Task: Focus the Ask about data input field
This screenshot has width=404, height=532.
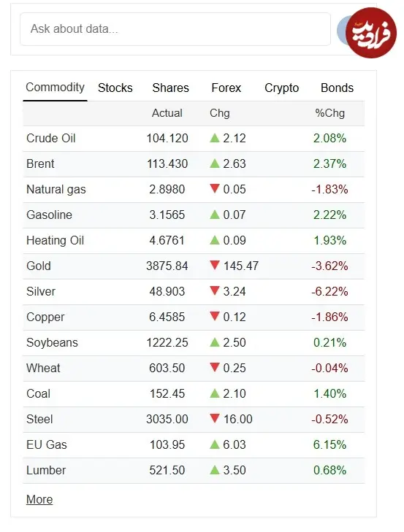Action: [x=175, y=29]
